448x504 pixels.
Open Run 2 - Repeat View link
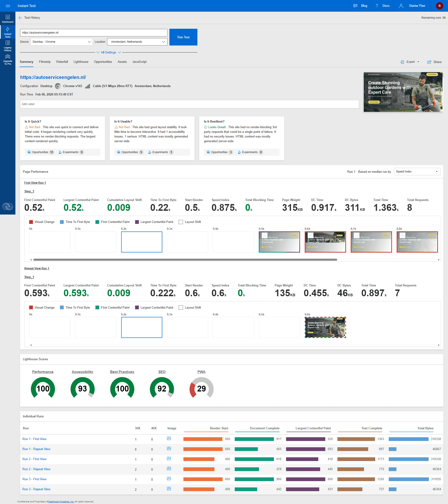(x=36, y=469)
